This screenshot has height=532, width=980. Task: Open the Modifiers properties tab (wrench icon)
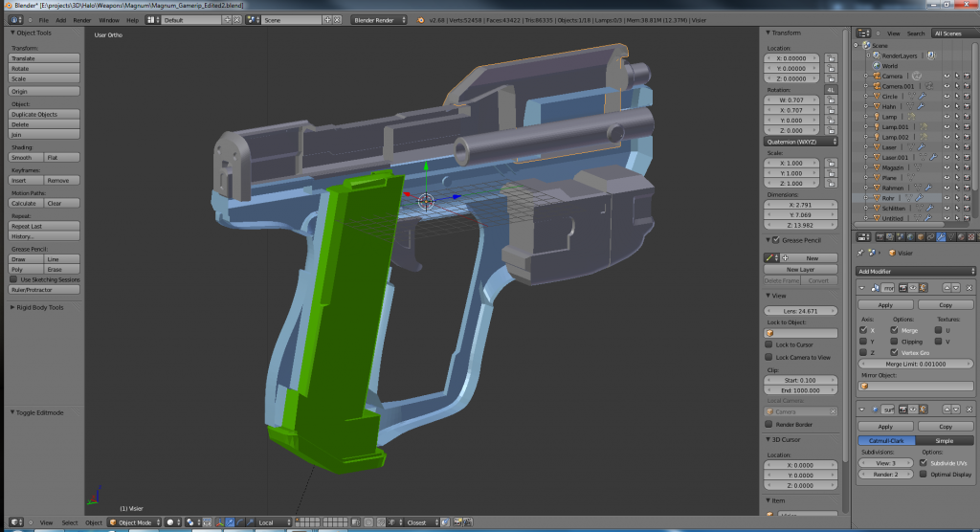[x=942, y=237]
